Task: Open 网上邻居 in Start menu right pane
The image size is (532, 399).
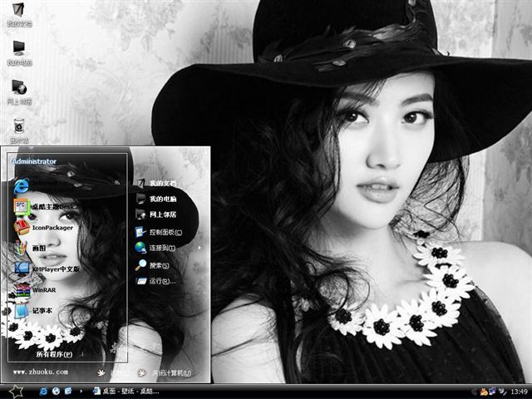Action: coord(156,214)
